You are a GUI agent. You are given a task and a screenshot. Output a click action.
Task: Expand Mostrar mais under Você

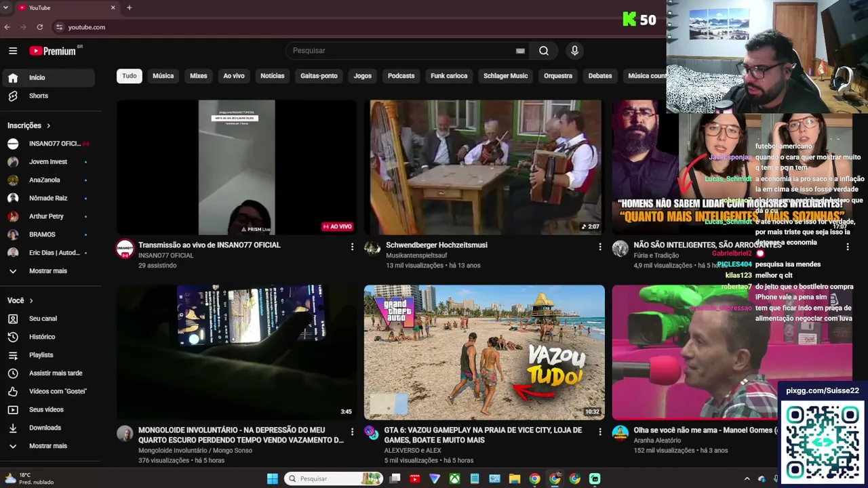pyautogui.click(x=48, y=446)
